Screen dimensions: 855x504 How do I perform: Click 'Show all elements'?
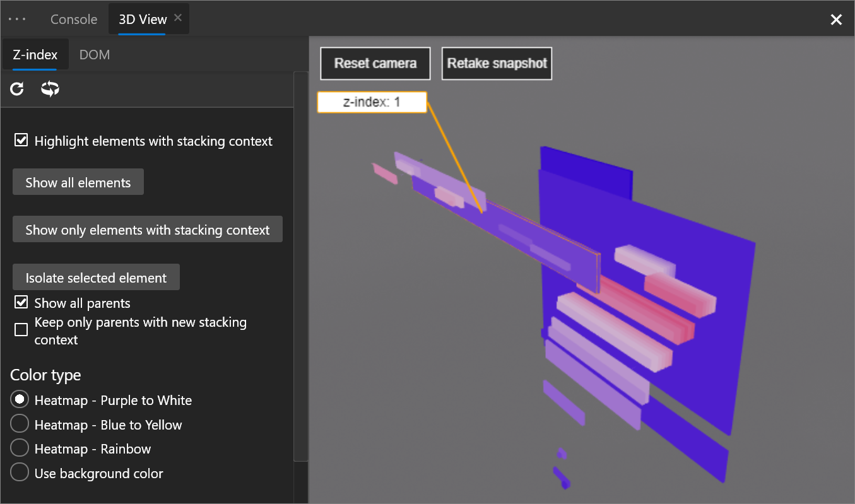pyautogui.click(x=78, y=182)
